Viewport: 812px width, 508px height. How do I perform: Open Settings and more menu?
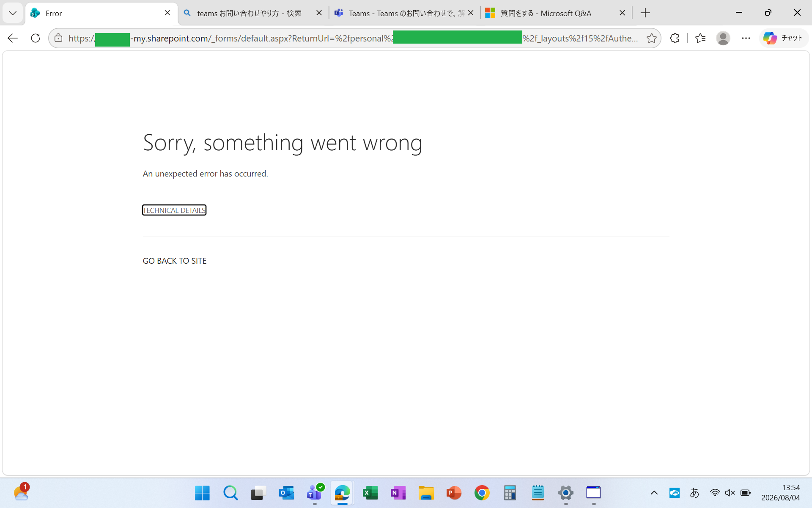pos(746,38)
